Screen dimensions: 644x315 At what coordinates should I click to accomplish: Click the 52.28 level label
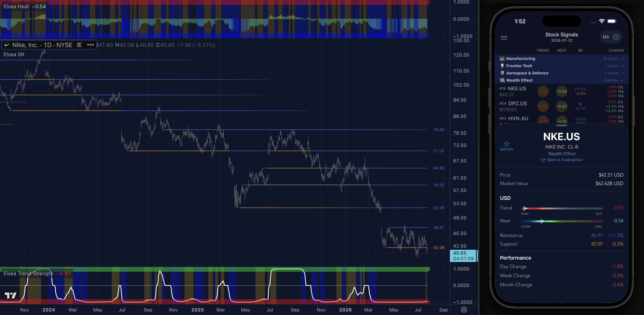point(439,208)
